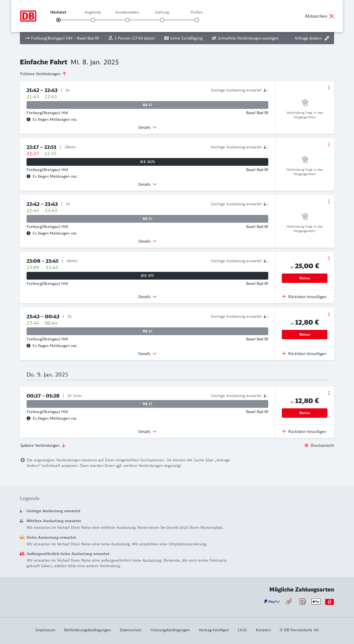354x644 pixels.
Task: Select the Zahlung step circle
Action: pos(162,20)
